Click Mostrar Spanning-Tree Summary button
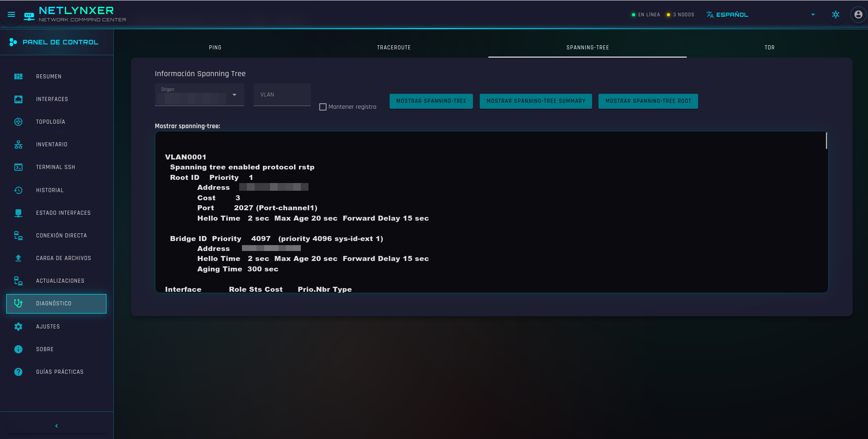Image resolution: width=868 pixels, height=439 pixels. pos(535,101)
